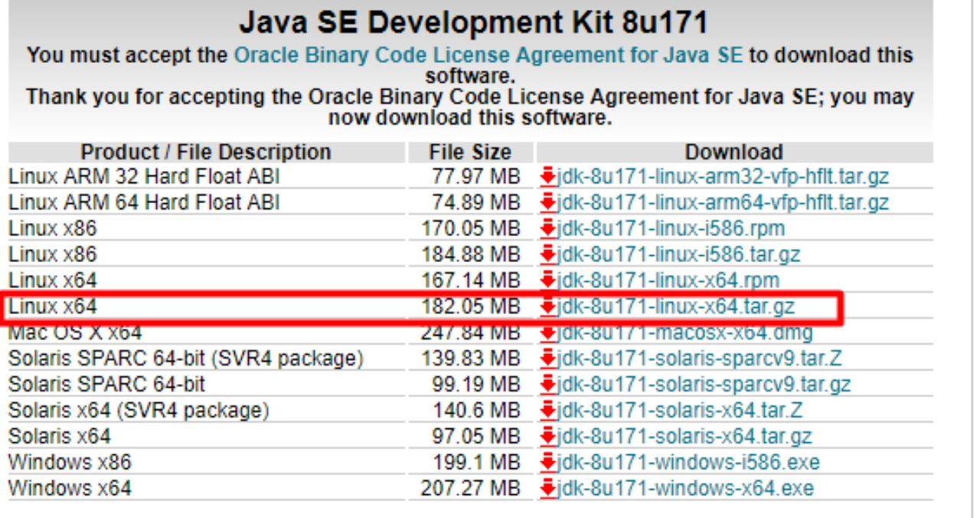Select 'Linux x64' label in 167.14 MB row
This screenshot has width=980, height=518.
pos(53,281)
